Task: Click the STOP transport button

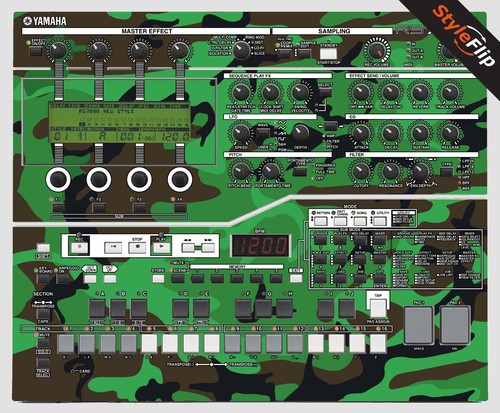Action: [137, 248]
